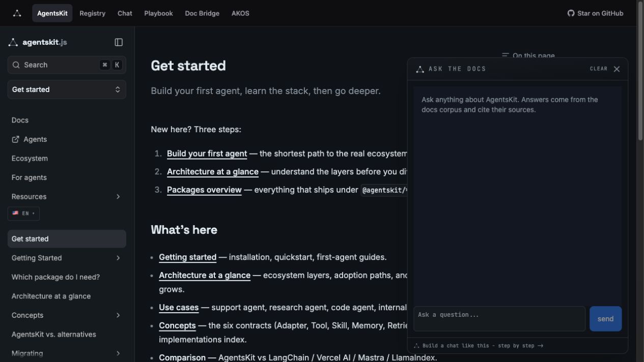Expand the Resources sidebar chevron
The width and height of the screenshot is (644, 362).
point(118,197)
